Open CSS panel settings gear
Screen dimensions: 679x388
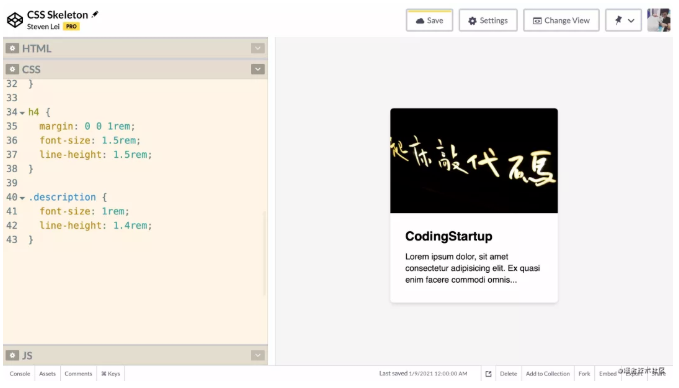click(12, 69)
